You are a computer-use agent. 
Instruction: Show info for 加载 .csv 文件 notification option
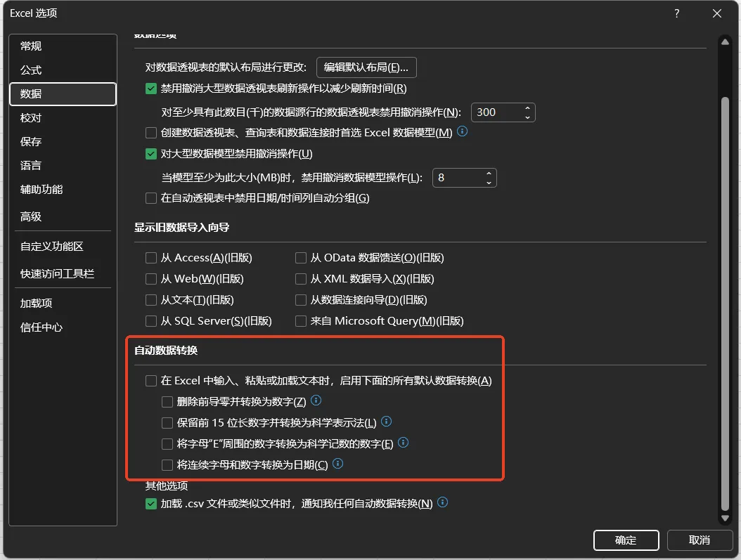(442, 502)
